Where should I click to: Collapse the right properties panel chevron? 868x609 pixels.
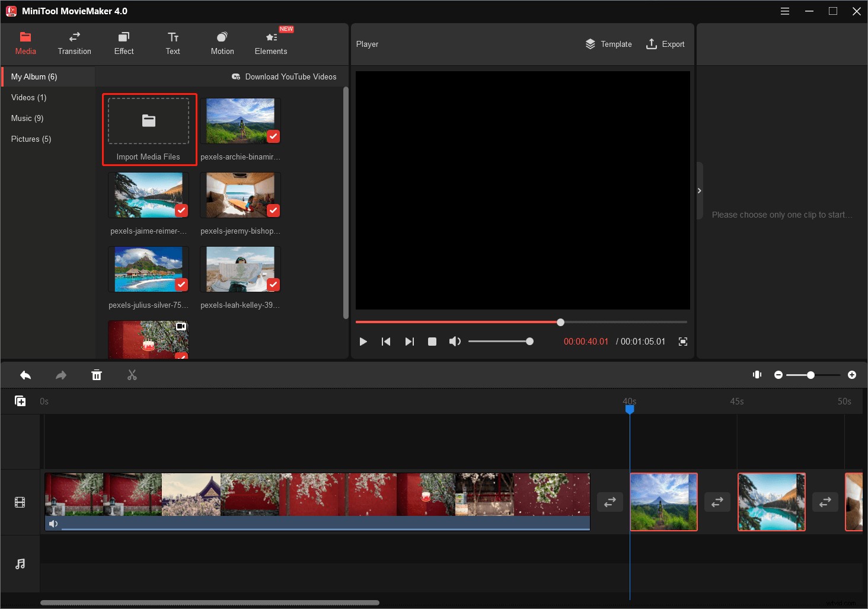click(x=700, y=191)
